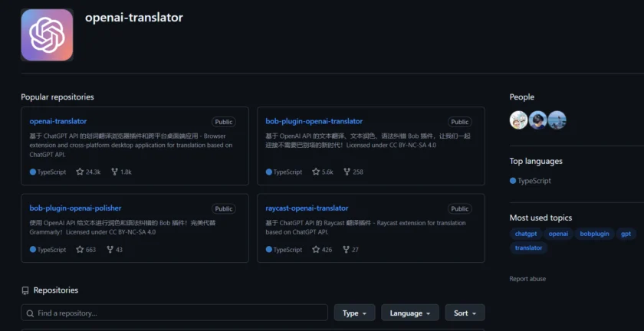
Task: Open the Sort dropdown
Action: (465, 313)
